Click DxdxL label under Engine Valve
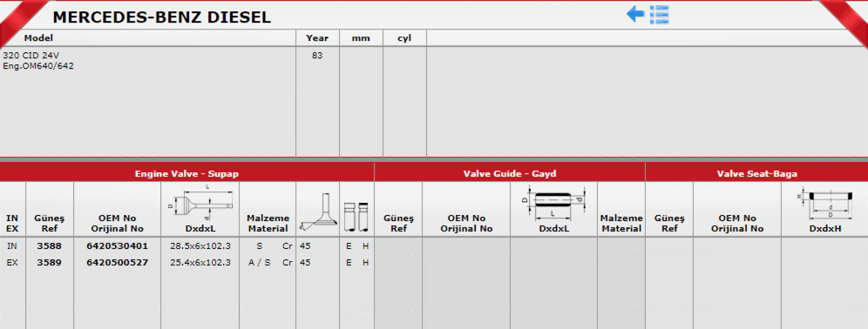Image resolution: width=868 pixels, height=329 pixels. point(200,228)
